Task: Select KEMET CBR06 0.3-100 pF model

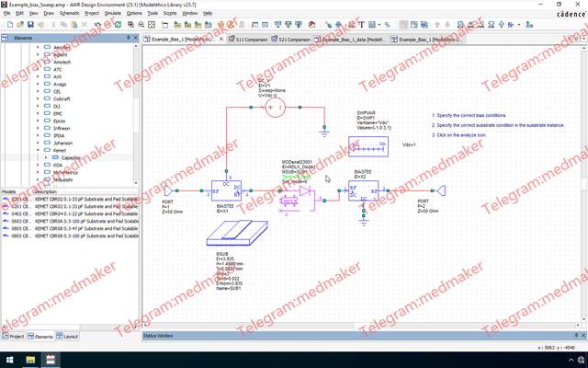Action: coord(70,221)
